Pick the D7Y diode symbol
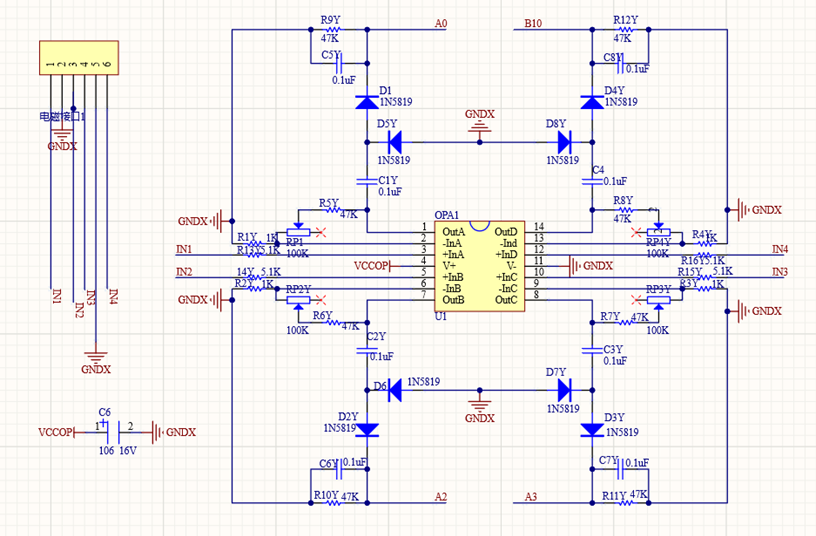The image size is (816, 536). [564, 388]
